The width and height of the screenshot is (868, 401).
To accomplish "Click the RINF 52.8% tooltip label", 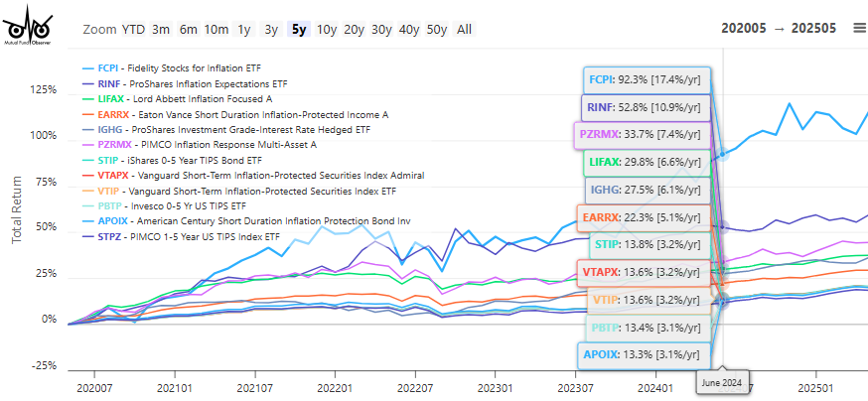I will point(644,106).
